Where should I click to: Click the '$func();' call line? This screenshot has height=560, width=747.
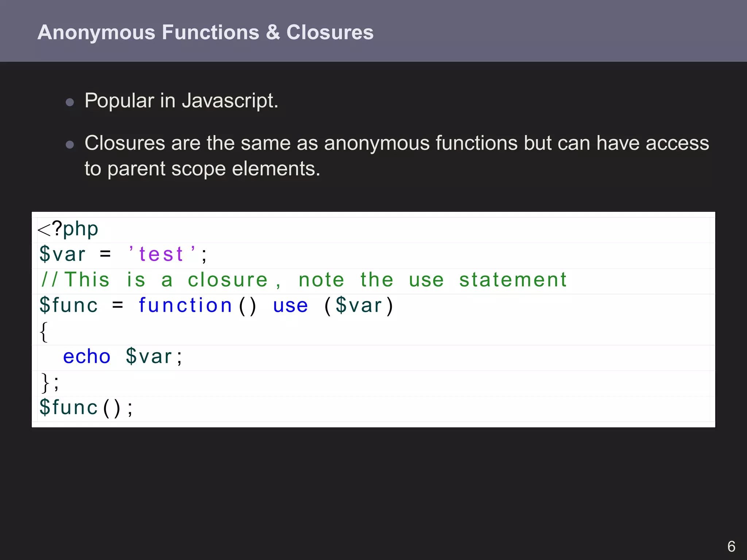86,408
